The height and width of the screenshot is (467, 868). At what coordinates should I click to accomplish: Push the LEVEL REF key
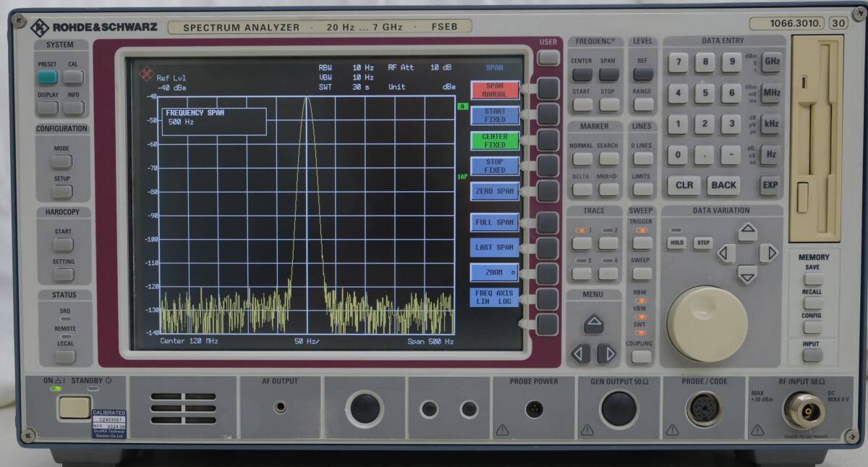pos(643,74)
